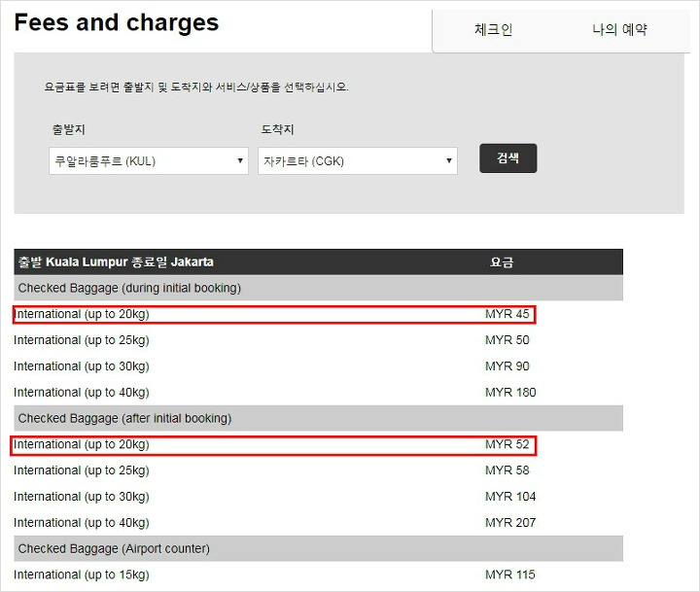Screen dimensions: 700x592
Task: Click International (up to 40kg) in the MYR 207 row
Action: [x=82, y=523]
